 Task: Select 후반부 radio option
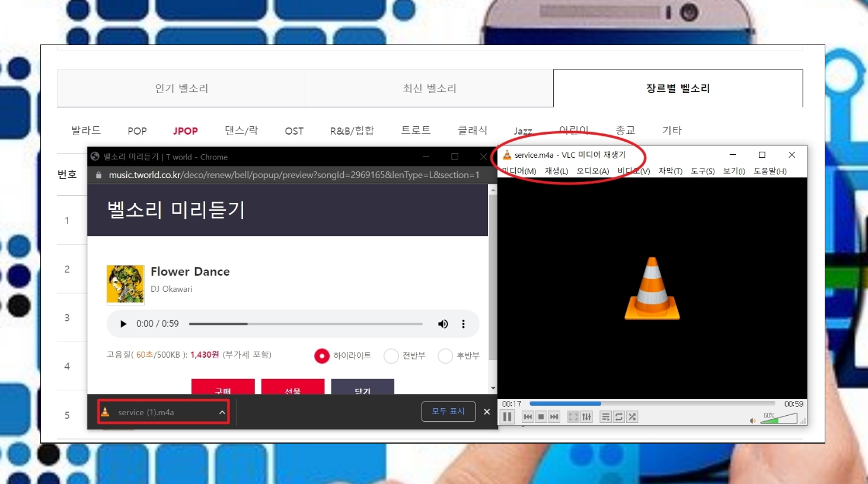click(x=445, y=356)
